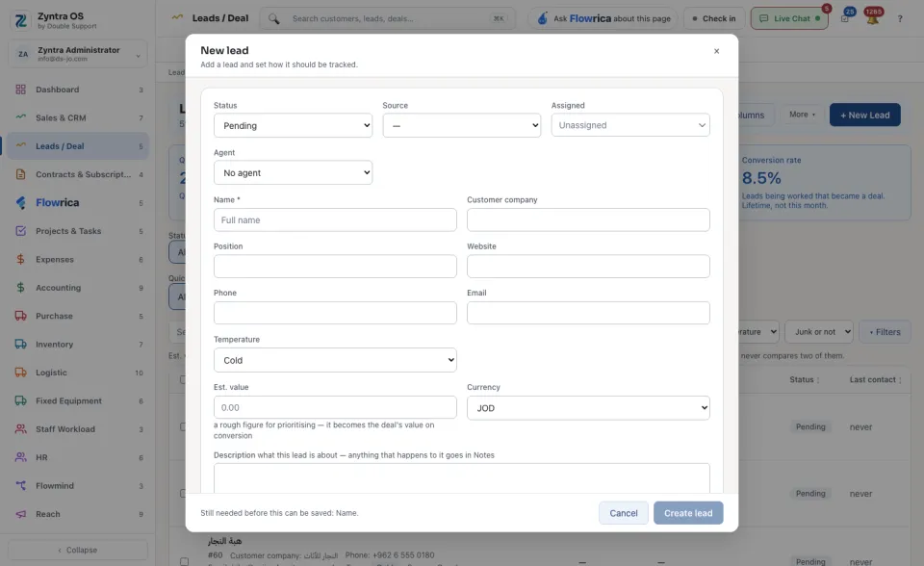Click the Filters button
The height and width of the screenshot is (566, 924).
click(885, 332)
